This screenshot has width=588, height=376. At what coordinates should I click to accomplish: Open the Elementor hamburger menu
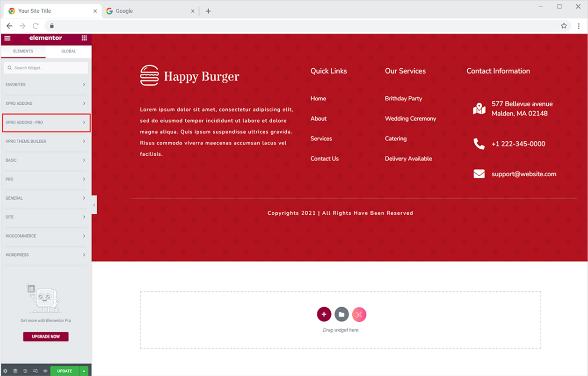coord(7,38)
